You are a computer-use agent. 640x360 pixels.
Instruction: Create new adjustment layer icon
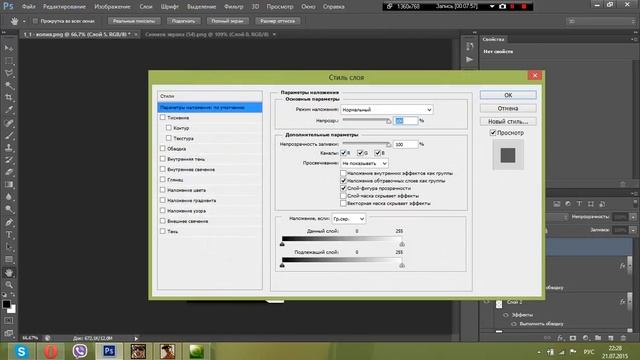[x=586, y=338]
